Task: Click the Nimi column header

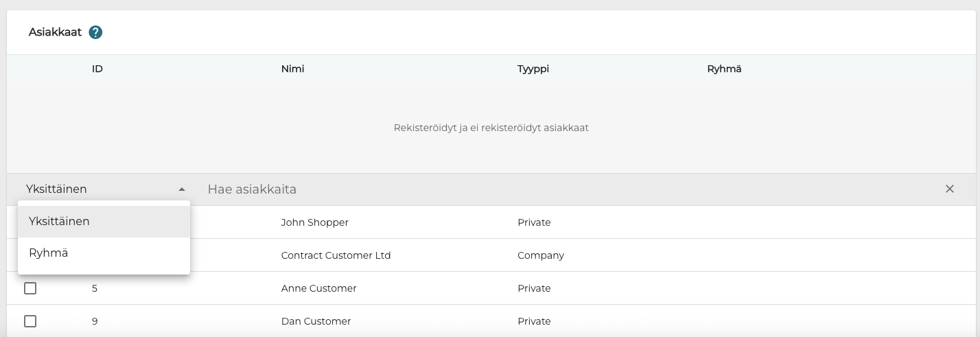Action: coord(292,69)
